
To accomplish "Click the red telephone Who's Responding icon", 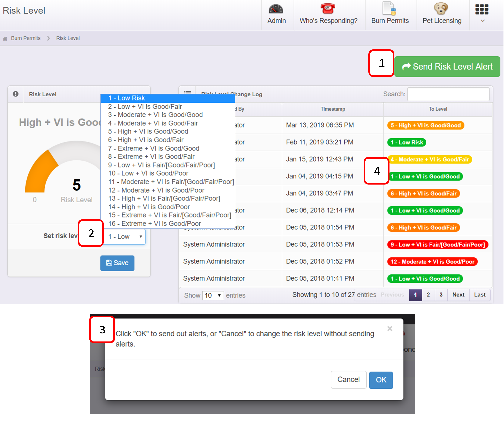I will point(328,9).
